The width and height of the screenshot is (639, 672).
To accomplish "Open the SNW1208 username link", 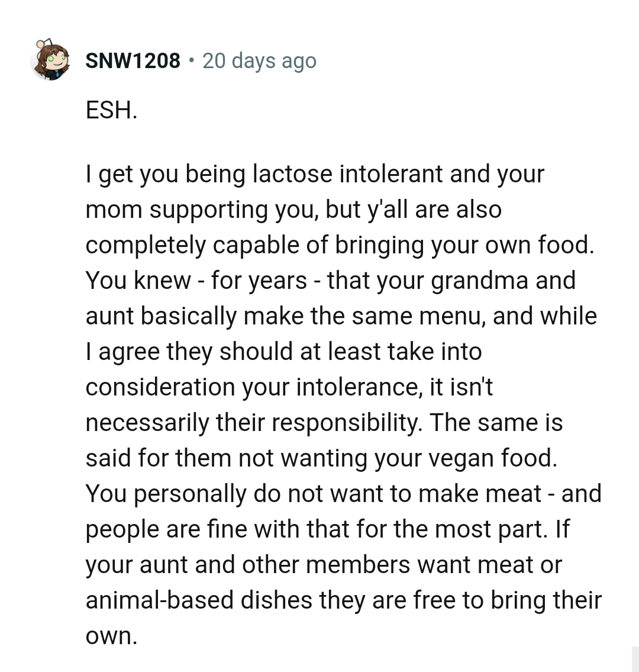I will click(x=133, y=60).
